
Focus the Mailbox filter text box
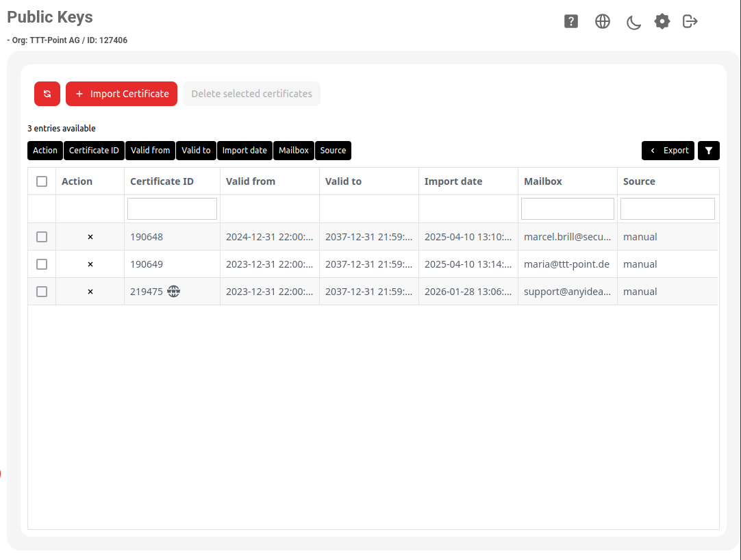click(567, 209)
